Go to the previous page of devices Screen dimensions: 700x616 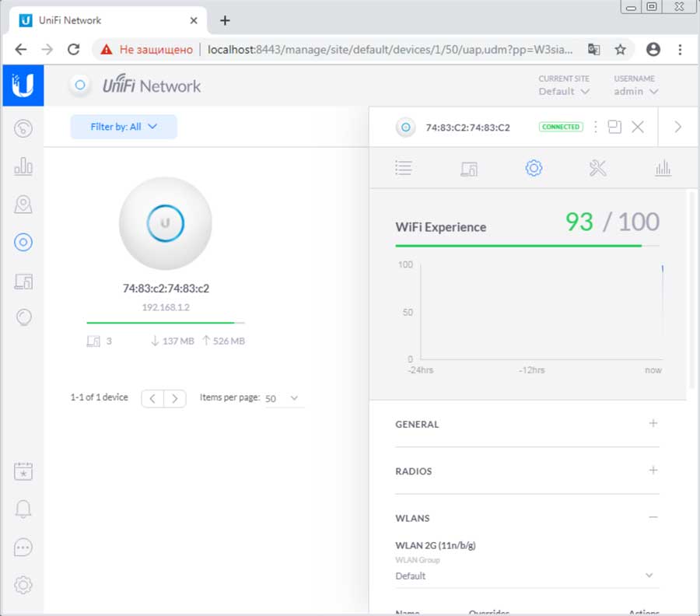point(152,398)
